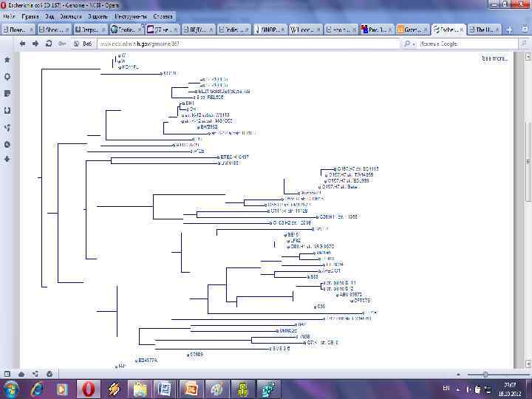The height and width of the screenshot is (399, 532).
Task: Open the gear panel in the sidebar
Action: coord(7,77)
